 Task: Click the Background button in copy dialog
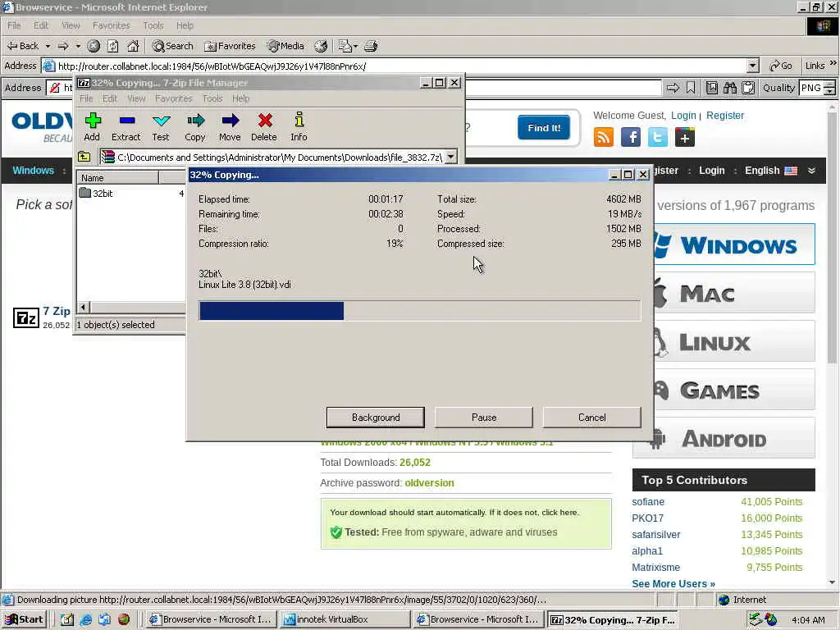pyautogui.click(x=376, y=418)
